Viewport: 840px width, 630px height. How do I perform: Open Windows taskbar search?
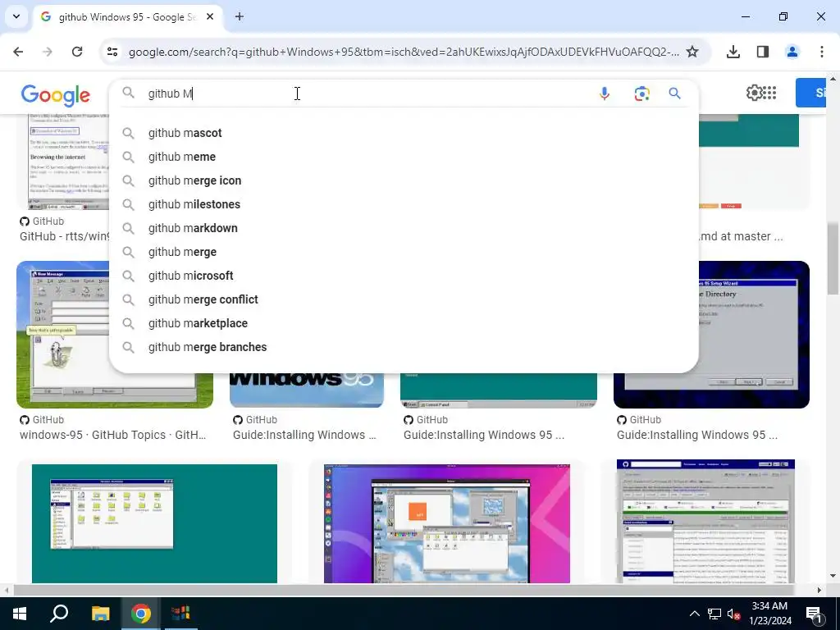(x=59, y=614)
